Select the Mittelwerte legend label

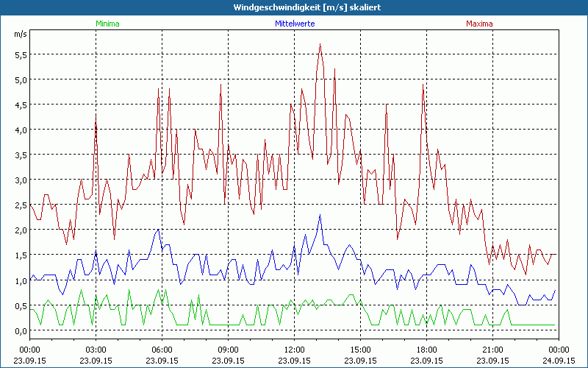294,23
